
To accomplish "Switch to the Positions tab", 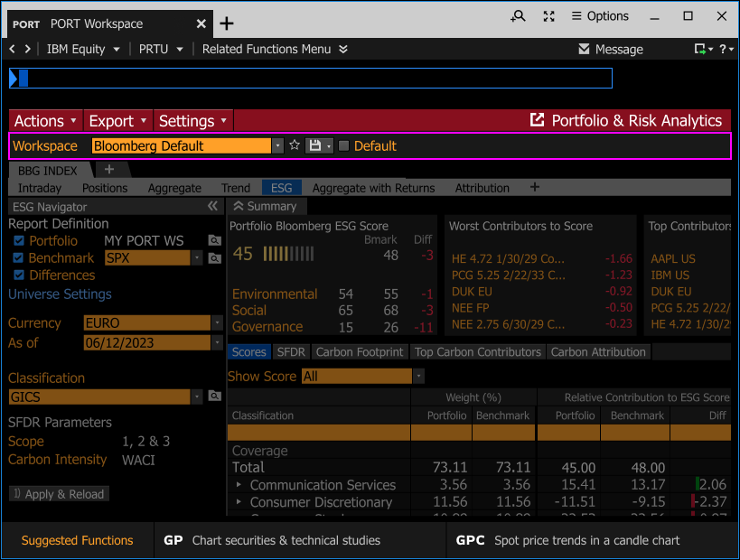I will 105,188.
